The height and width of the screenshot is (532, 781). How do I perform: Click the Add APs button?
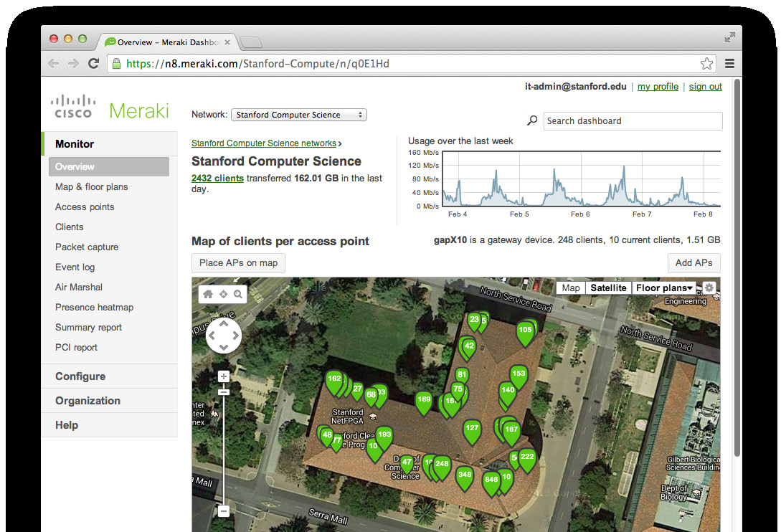694,262
